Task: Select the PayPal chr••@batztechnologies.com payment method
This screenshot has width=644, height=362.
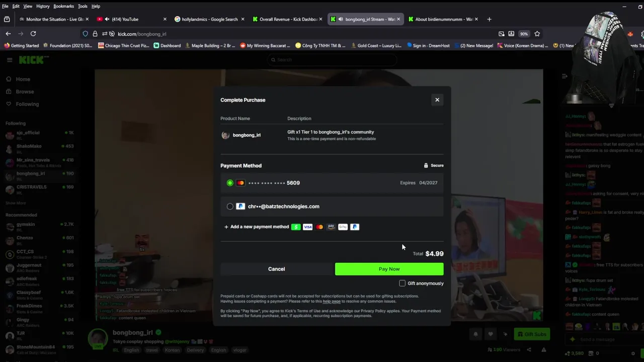Action: (x=332, y=207)
